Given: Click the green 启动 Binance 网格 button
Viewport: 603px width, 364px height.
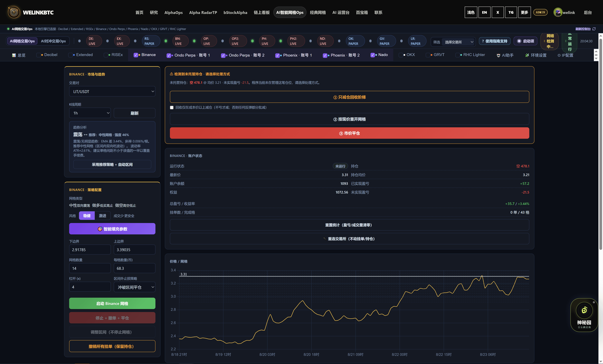Looking at the screenshot, I should point(112,304).
